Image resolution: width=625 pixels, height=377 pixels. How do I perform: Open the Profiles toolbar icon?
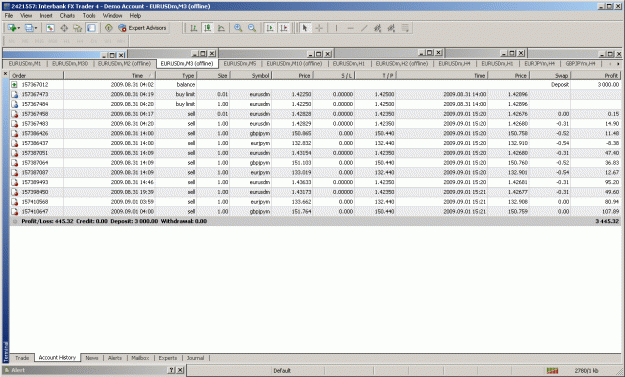[29, 28]
